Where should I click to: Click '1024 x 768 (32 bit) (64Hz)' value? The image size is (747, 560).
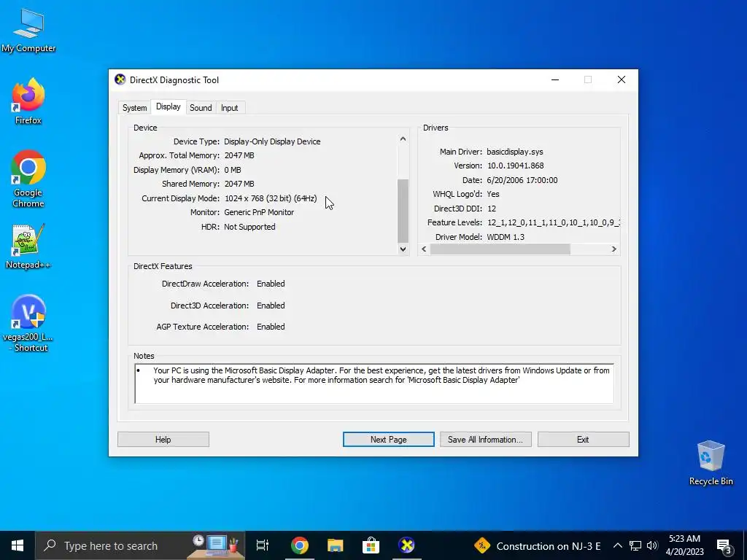pos(271,198)
